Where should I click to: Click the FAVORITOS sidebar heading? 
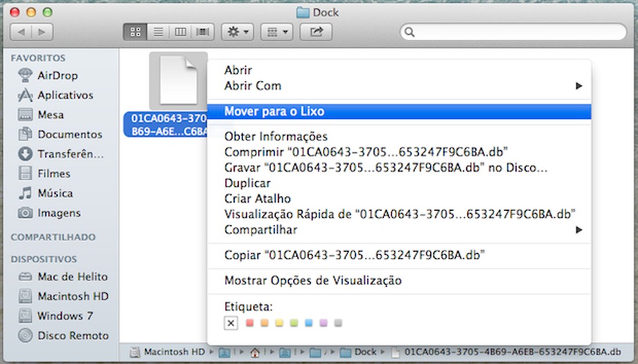(38, 58)
